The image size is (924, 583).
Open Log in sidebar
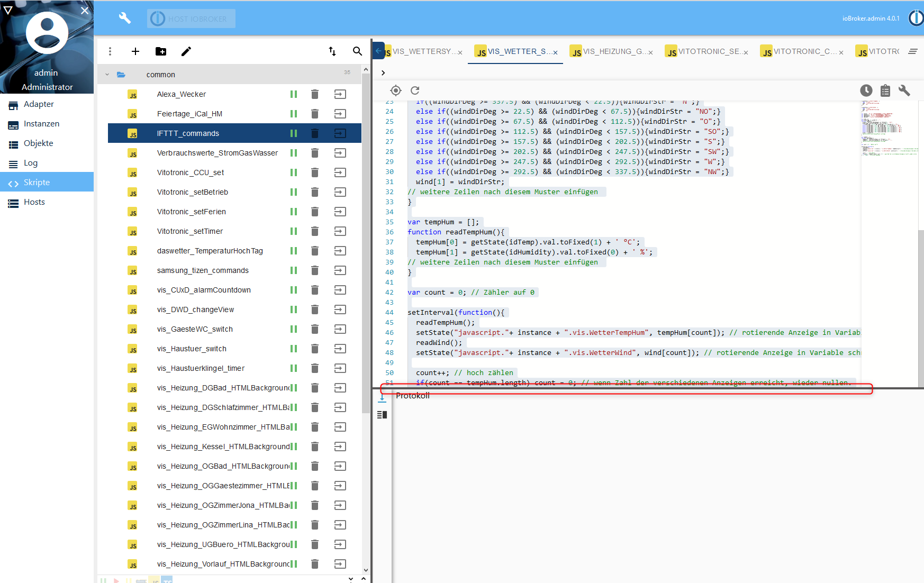[47, 163]
